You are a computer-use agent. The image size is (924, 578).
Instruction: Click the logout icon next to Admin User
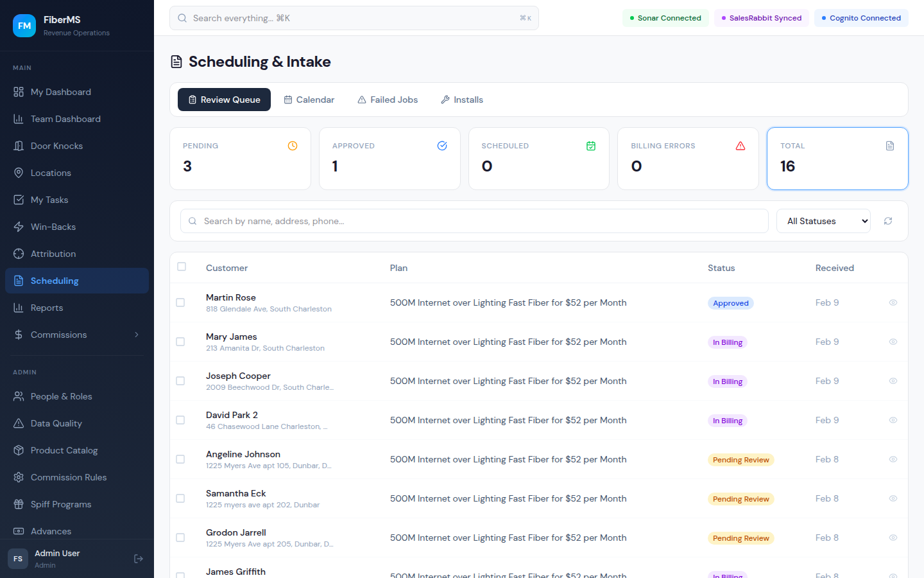tap(139, 559)
